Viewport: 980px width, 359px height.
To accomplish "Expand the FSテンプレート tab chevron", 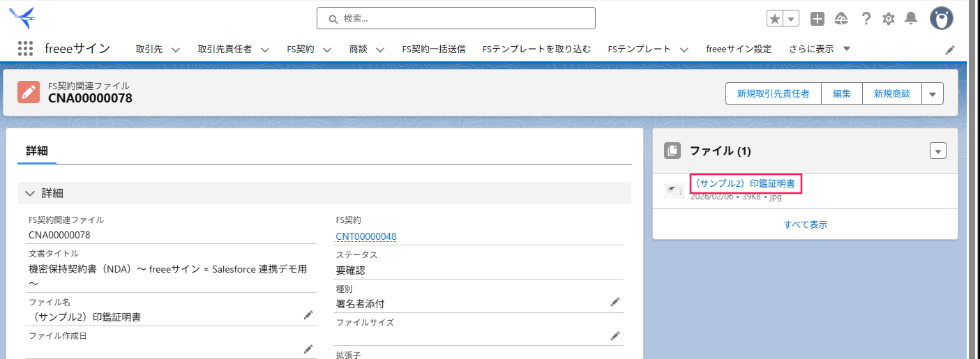I will coord(684,49).
